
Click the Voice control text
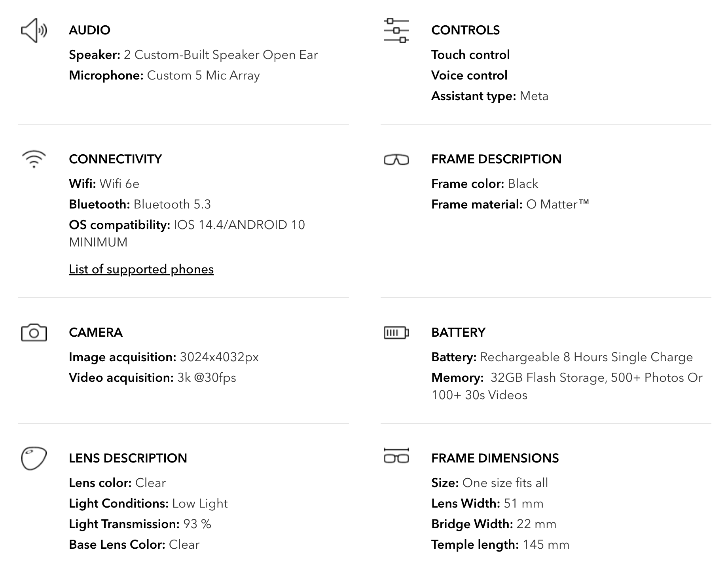(x=469, y=76)
